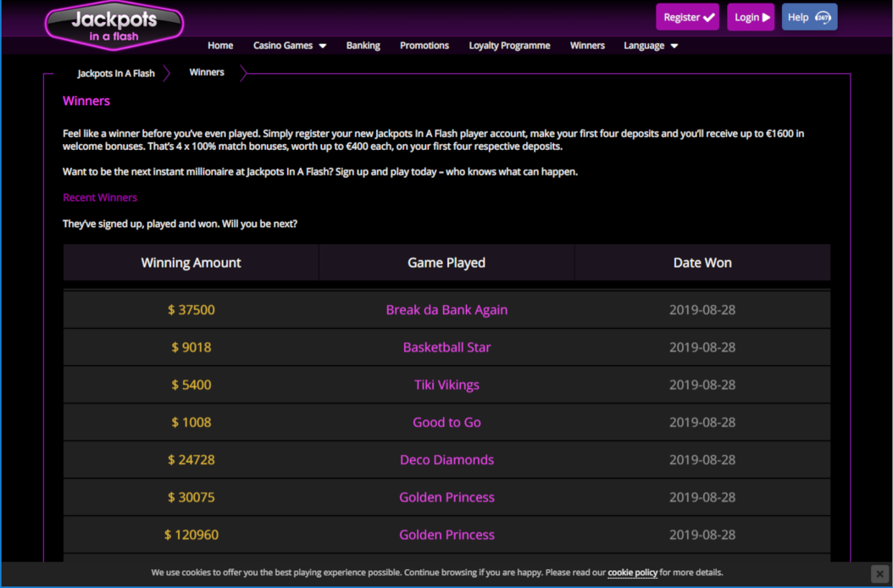The image size is (893, 588).
Task: Click the date in the Tiki Vikings row
Action: [x=702, y=386]
